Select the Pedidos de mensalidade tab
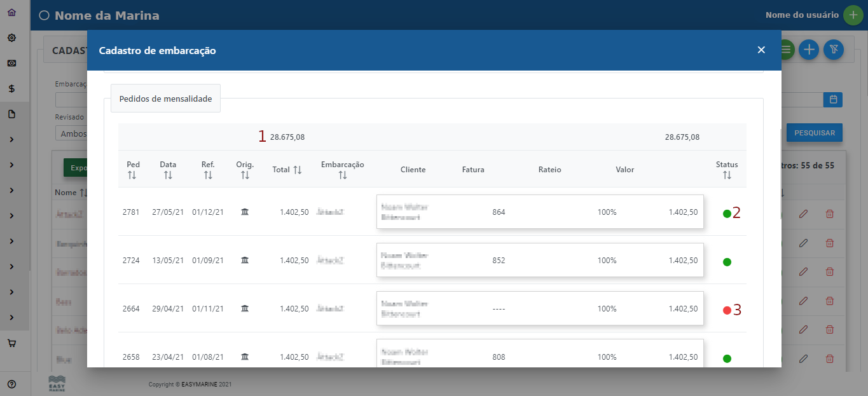Viewport: 868px width, 396px height. point(165,99)
